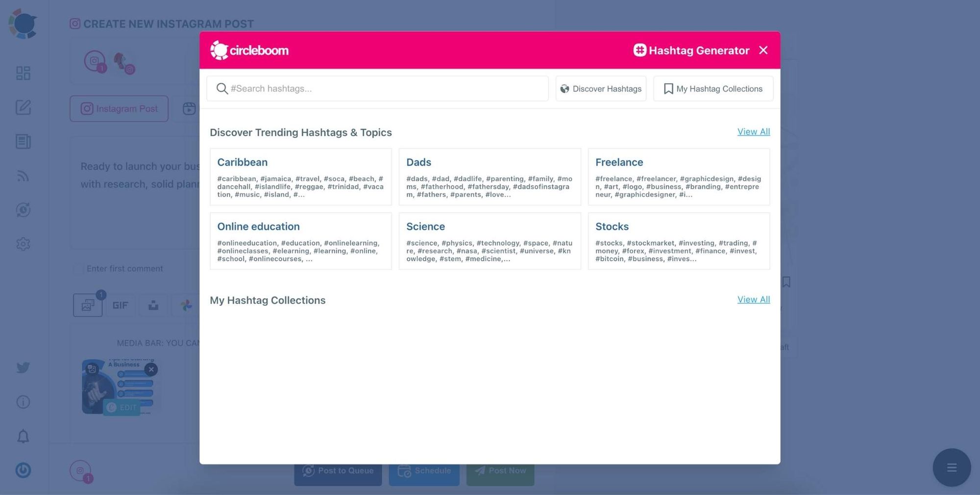The width and height of the screenshot is (980, 495).
Task: View all trending hashtags and topics
Action: tap(754, 132)
